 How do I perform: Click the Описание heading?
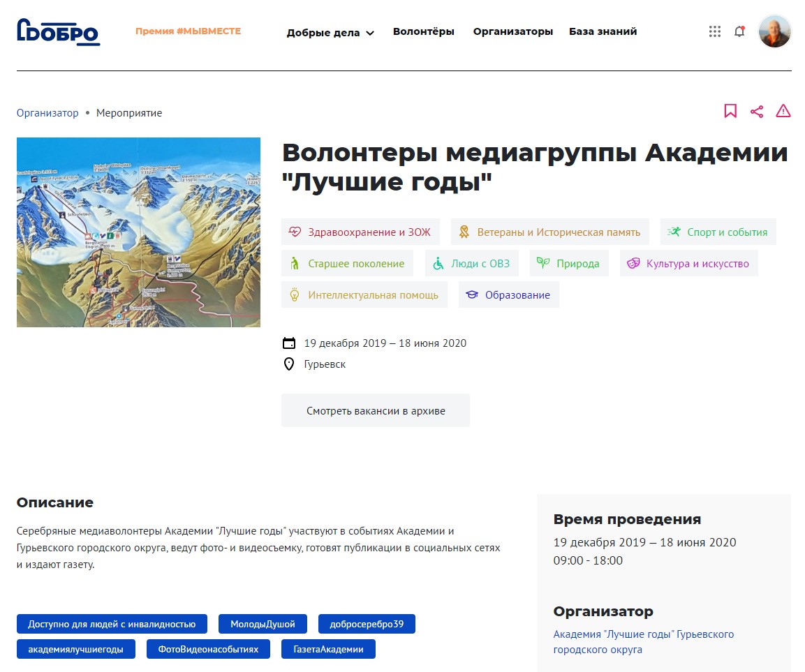tap(55, 502)
